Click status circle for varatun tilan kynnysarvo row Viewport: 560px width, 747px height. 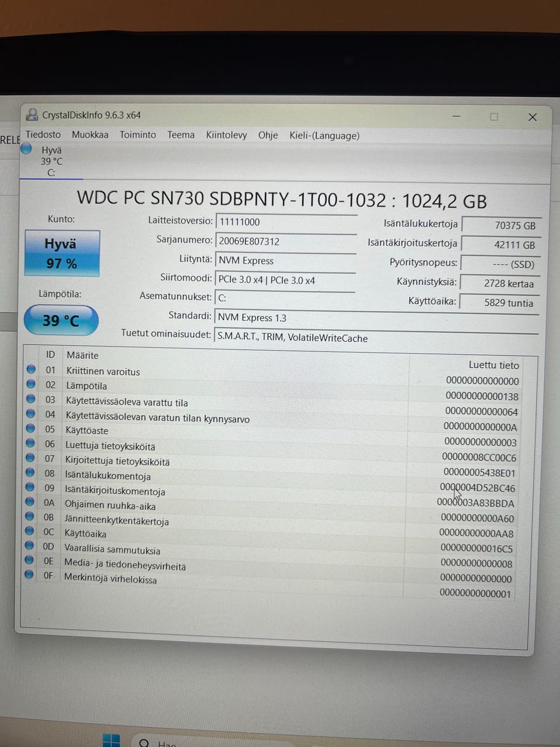tap(32, 413)
